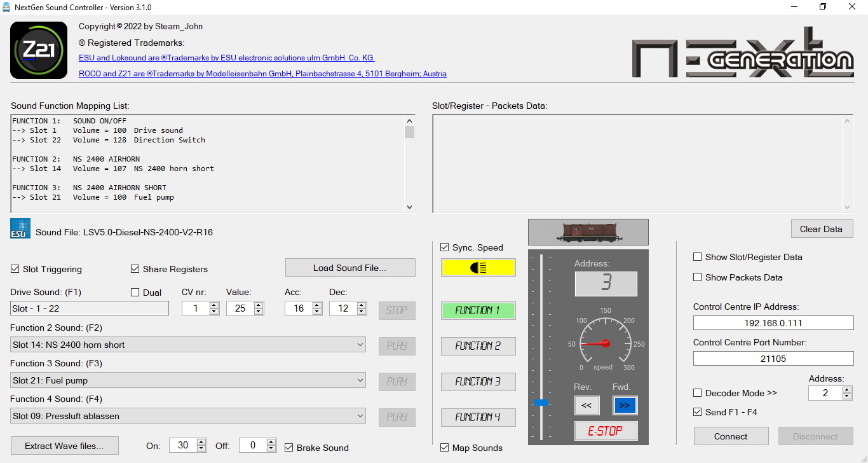The height and width of the screenshot is (463, 868).
Task: Increase the brake sound On value
Action: click(x=201, y=442)
